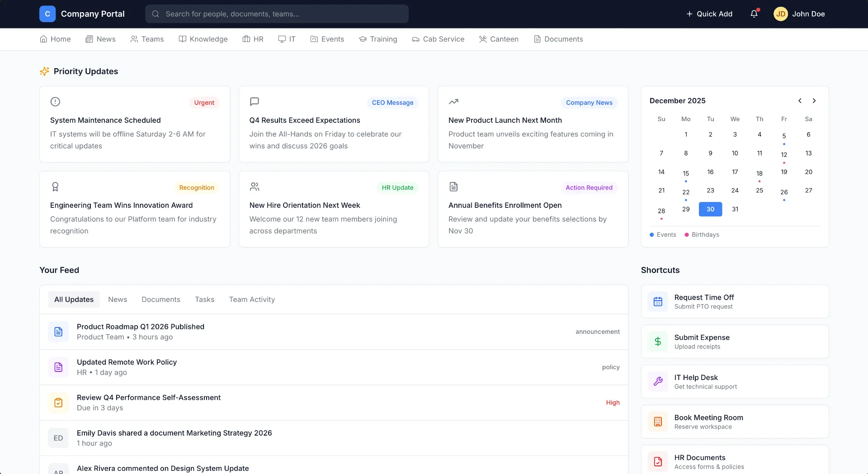The image size is (868, 474).
Task: Go to previous month with left chevron
Action: tap(799, 100)
